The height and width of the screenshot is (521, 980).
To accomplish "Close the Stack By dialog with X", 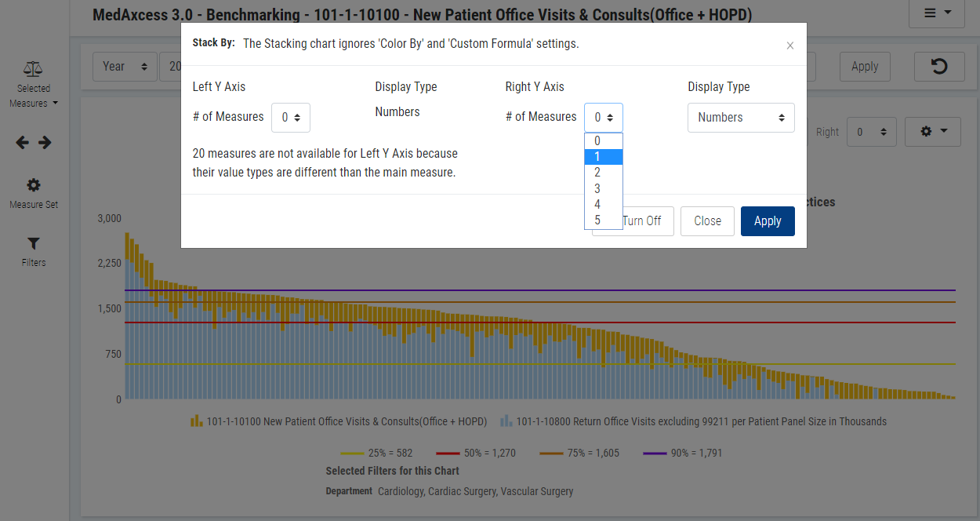I will (790, 46).
